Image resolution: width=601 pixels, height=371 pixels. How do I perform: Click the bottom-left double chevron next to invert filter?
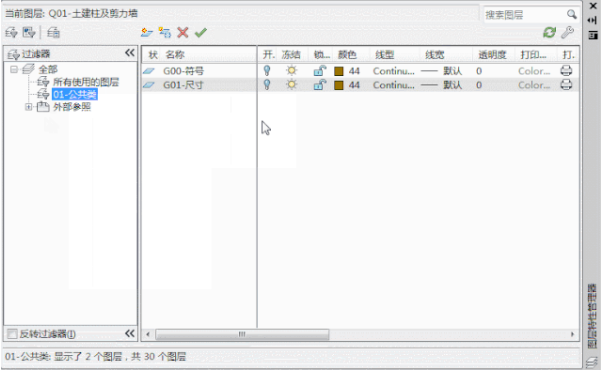pyautogui.click(x=130, y=333)
